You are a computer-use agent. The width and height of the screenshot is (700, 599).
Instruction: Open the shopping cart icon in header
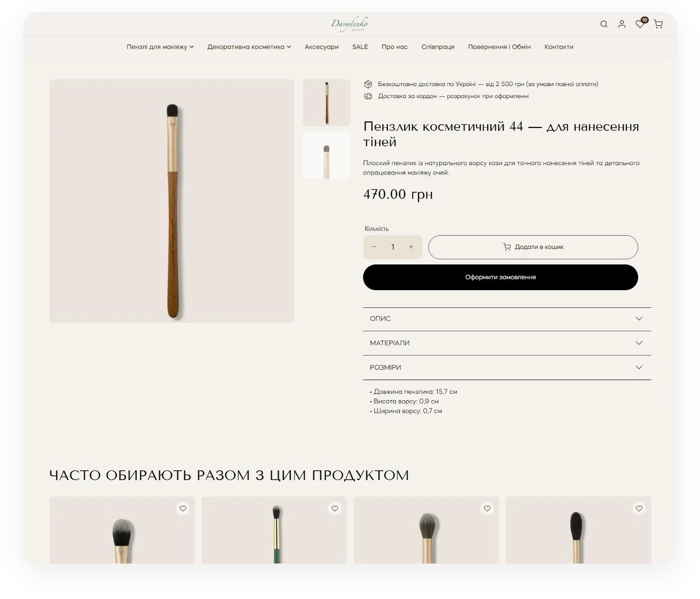pos(658,24)
